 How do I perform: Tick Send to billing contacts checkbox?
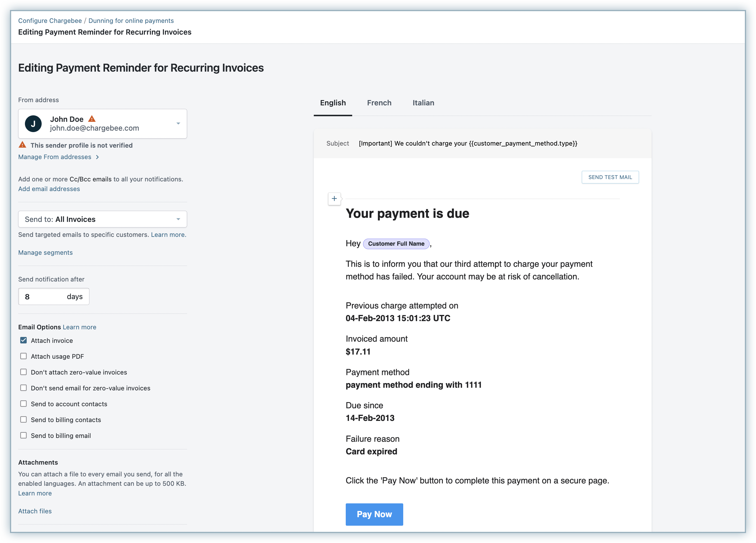23,420
